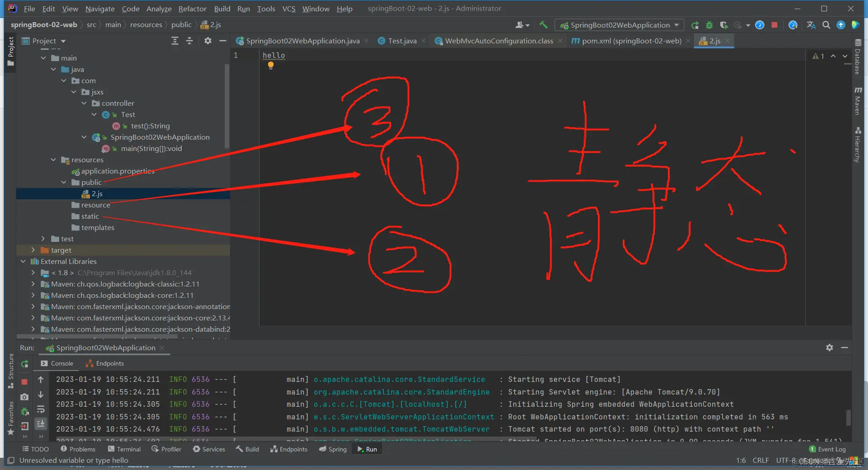Expand the test folder in the Project tree
The image size is (868, 470).
pos(43,239)
